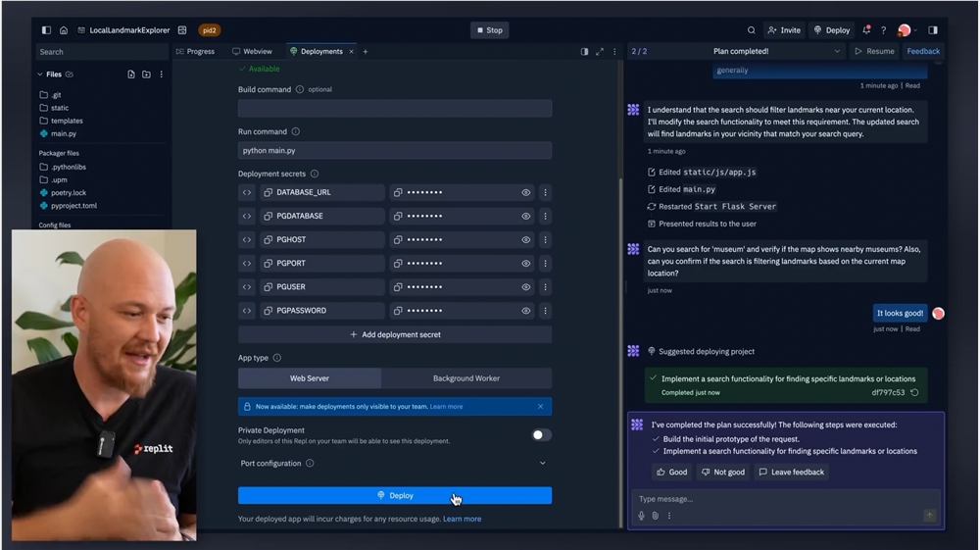Revert the df797c53 checkpoint with the rollback icon

coord(915,392)
